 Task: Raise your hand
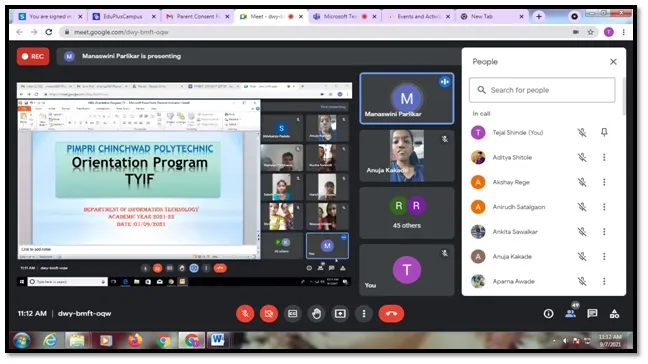point(317,314)
